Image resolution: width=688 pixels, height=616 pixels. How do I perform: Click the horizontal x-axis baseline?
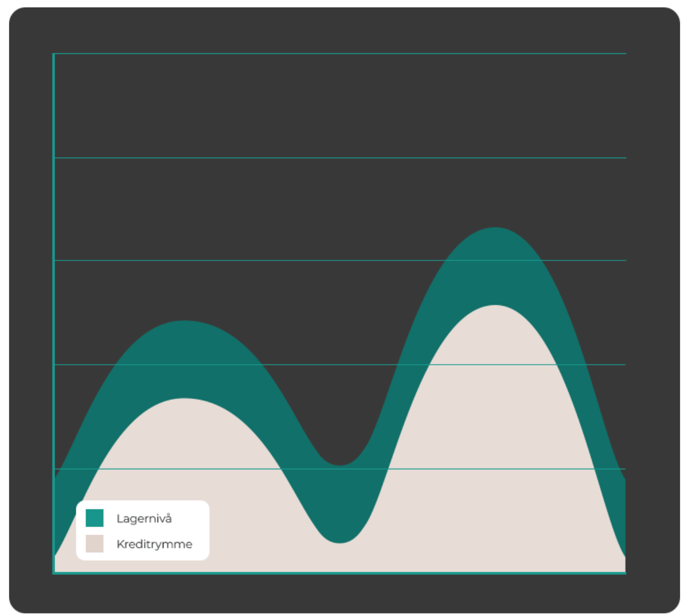pyautogui.click(x=344, y=572)
